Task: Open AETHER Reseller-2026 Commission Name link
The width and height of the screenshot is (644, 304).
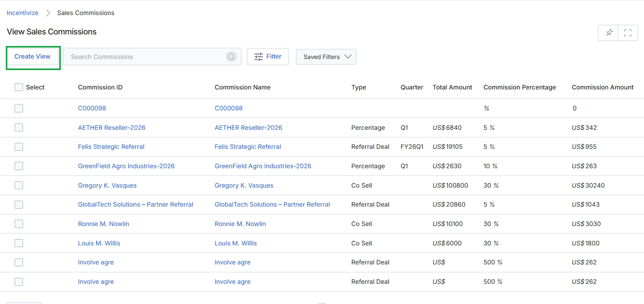Action: pyautogui.click(x=248, y=127)
